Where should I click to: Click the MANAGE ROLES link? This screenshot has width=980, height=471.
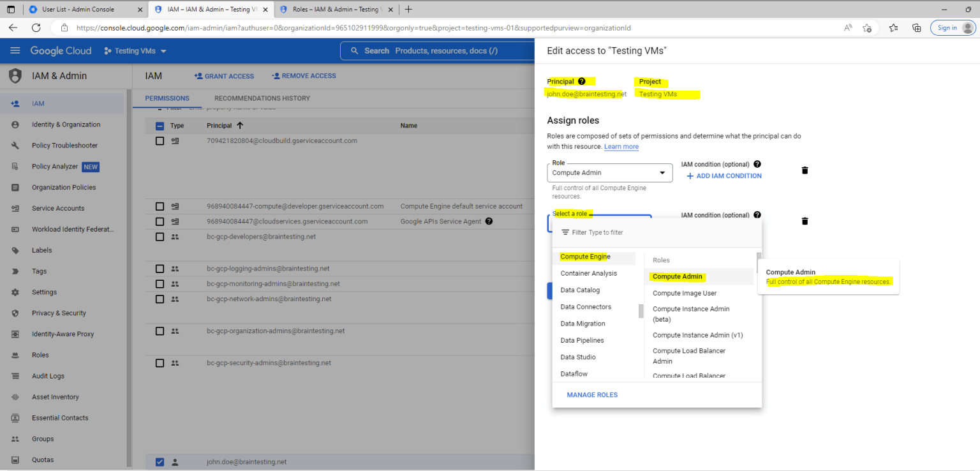[592, 394]
